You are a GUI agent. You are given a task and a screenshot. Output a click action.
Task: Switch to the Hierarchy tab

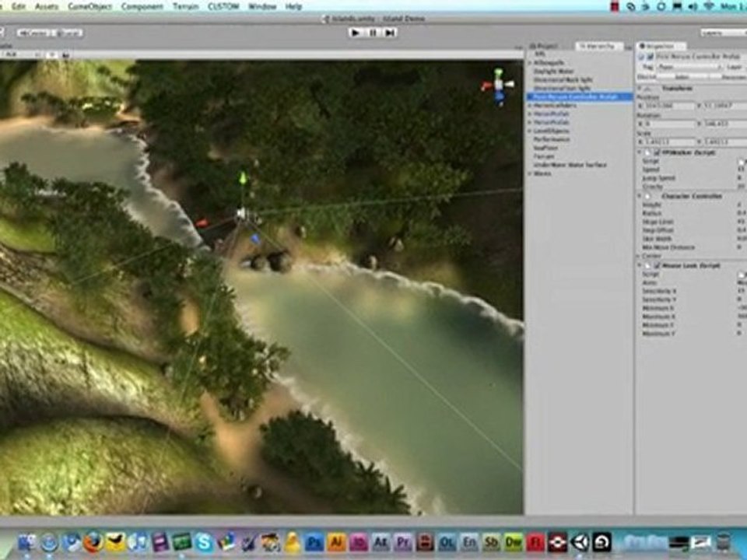[599, 46]
